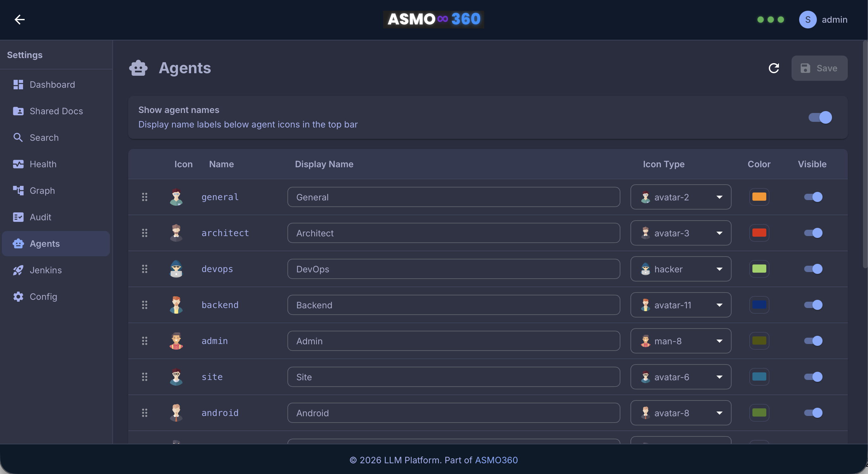The width and height of the screenshot is (868, 474).
Task: Switch to the Agents settings section
Action: [45, 243]
